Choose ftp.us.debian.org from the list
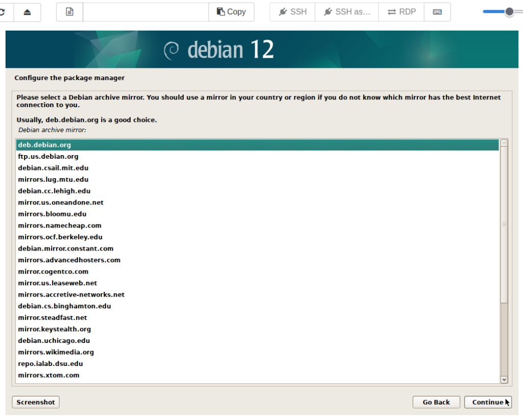523x420 pixels. tap(48, 157)
